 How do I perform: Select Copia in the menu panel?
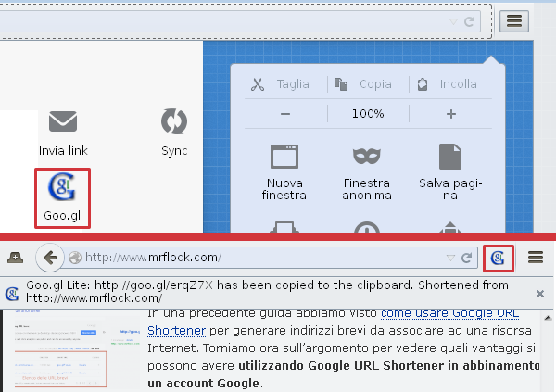[x=366, y=84]
